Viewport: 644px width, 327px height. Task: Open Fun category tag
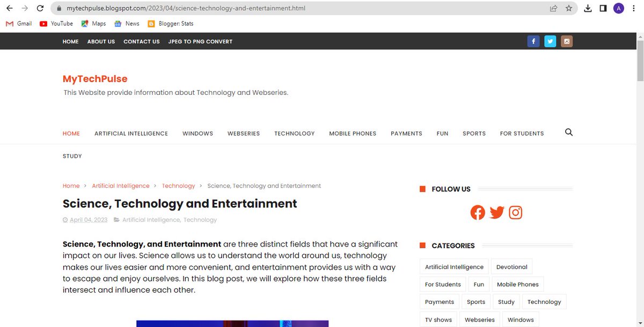(x=479, y=285)
